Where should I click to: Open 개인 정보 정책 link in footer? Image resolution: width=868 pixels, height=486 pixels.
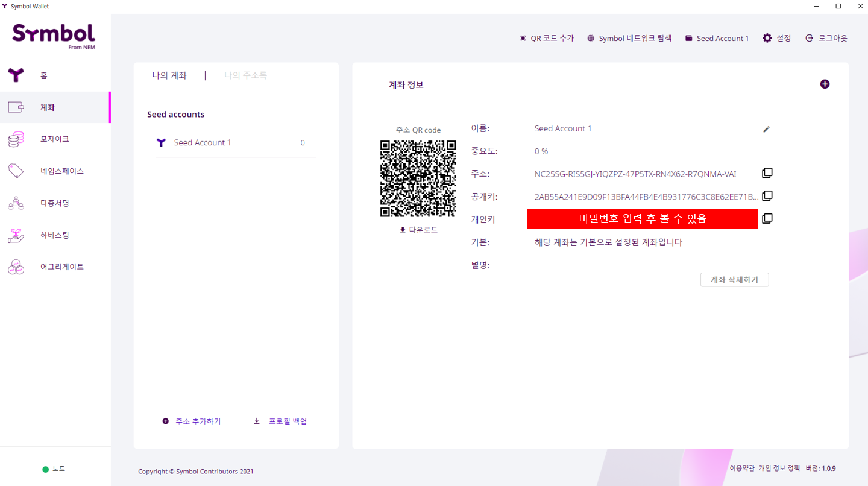click(x=779, y=469)
